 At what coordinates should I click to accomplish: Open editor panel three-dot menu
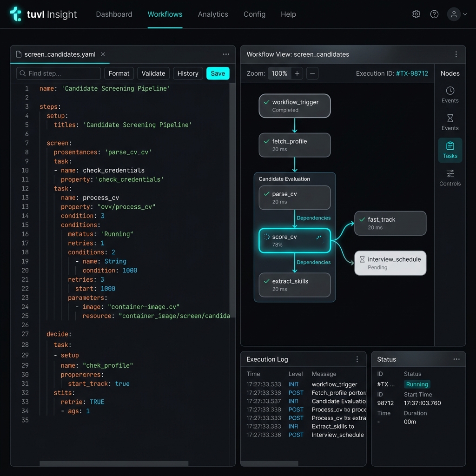[x=226, y=54]
